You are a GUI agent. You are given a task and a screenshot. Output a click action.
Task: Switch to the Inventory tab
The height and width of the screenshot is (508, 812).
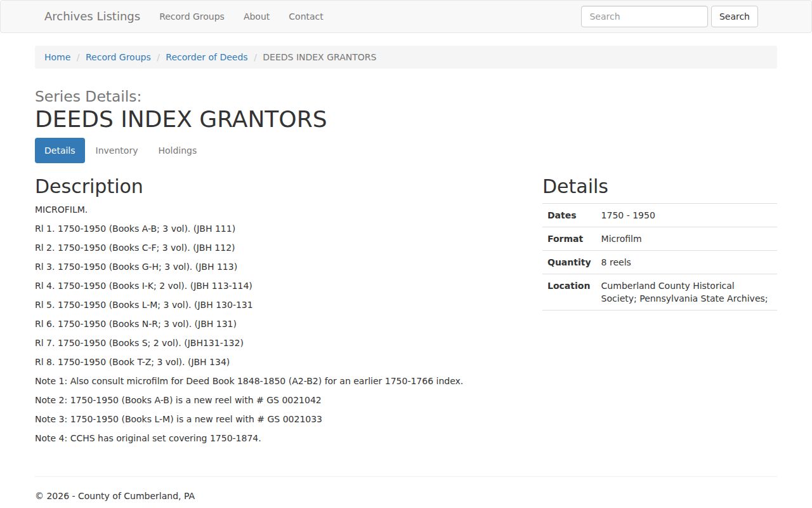click(x=117, y=150)
